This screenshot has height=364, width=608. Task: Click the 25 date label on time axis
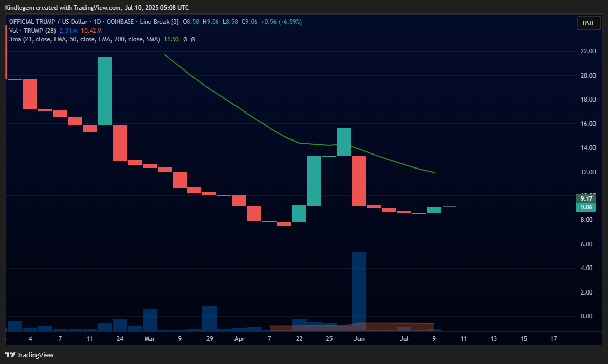[x=329, y=339]
